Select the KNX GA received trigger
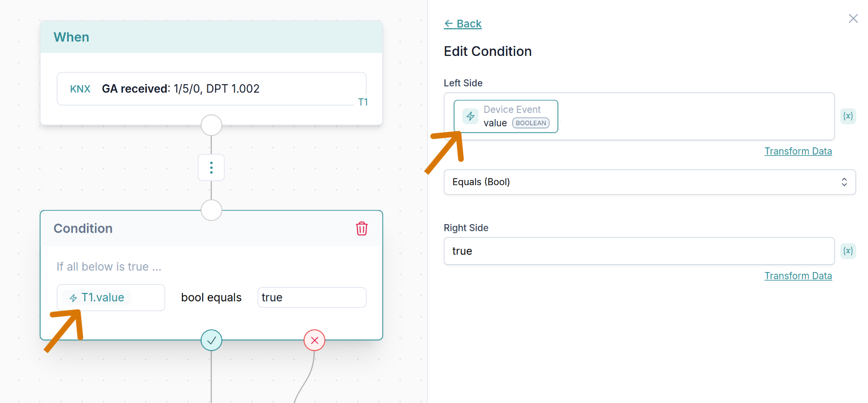 tap(211, 89)
